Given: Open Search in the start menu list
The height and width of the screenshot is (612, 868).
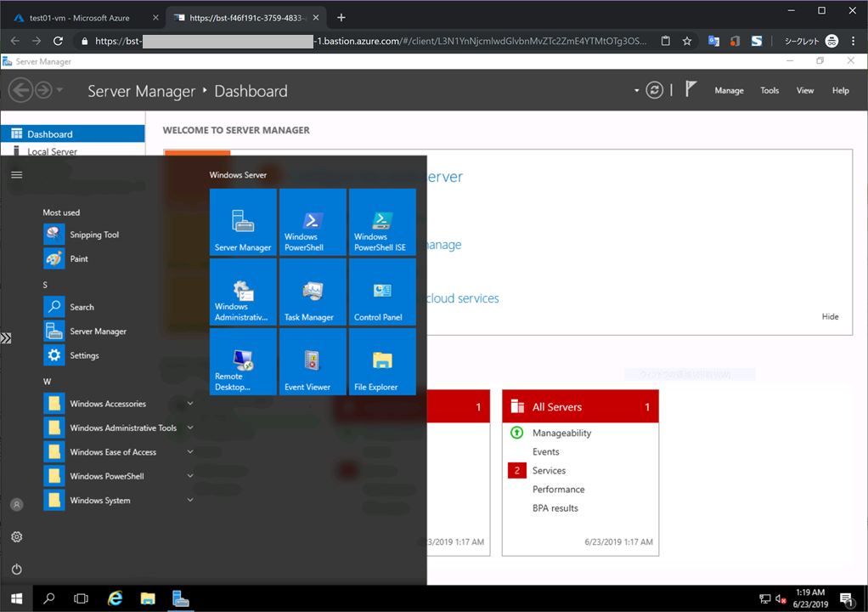Looking at the screenshot, I should [x=118, y=307].
